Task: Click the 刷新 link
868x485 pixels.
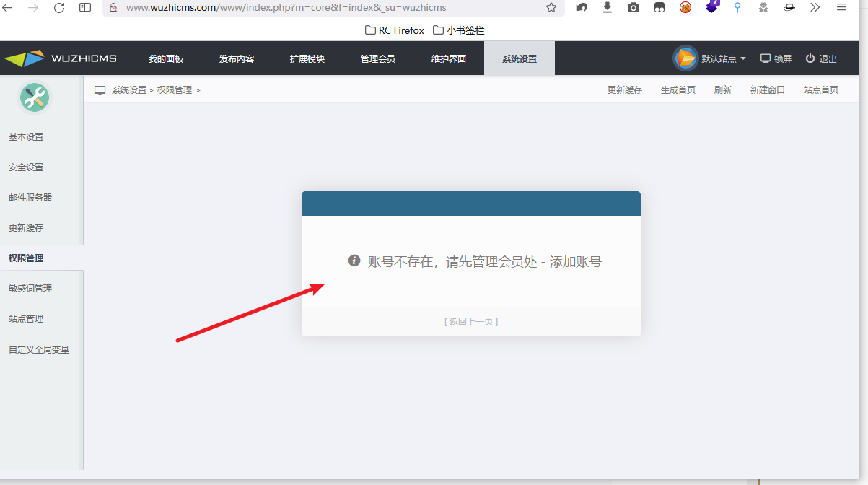Action: [723, 90]
